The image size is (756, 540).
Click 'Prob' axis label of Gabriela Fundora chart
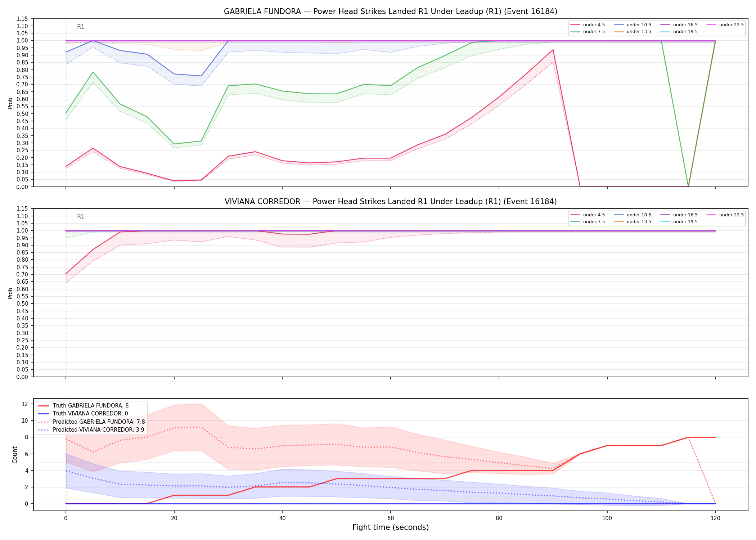(x=10, y=103)
